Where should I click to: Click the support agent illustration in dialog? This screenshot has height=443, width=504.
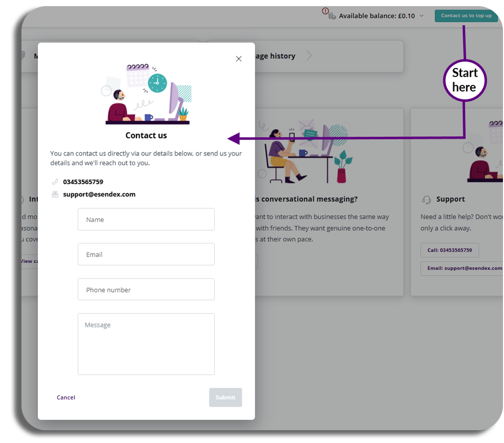point(147,94)
